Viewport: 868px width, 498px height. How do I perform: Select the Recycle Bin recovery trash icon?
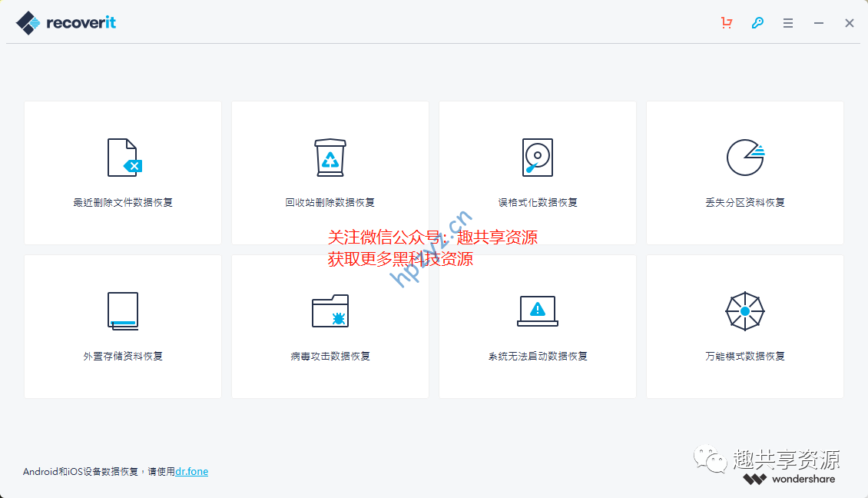[330, 158]
